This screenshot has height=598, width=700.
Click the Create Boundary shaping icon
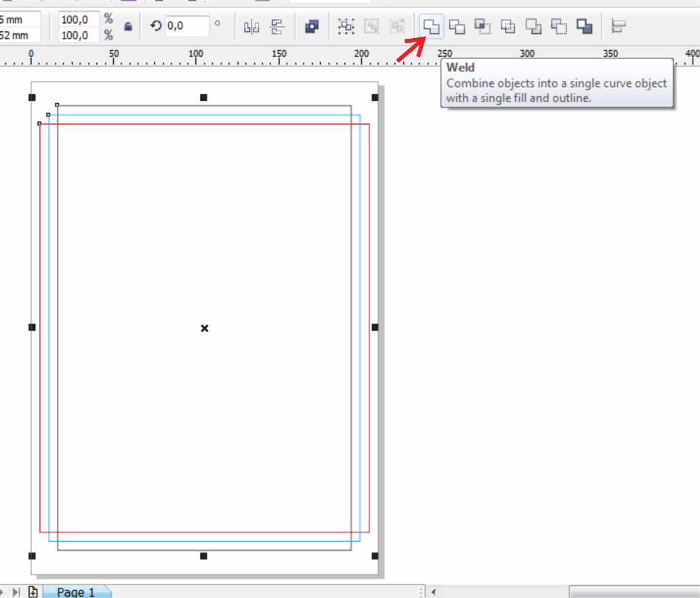point(584,26)
